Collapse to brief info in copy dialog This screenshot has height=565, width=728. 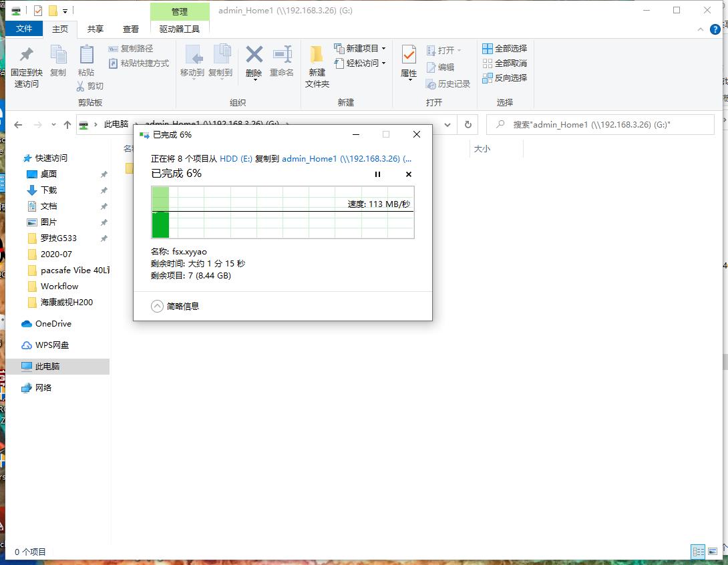point(158,306)
